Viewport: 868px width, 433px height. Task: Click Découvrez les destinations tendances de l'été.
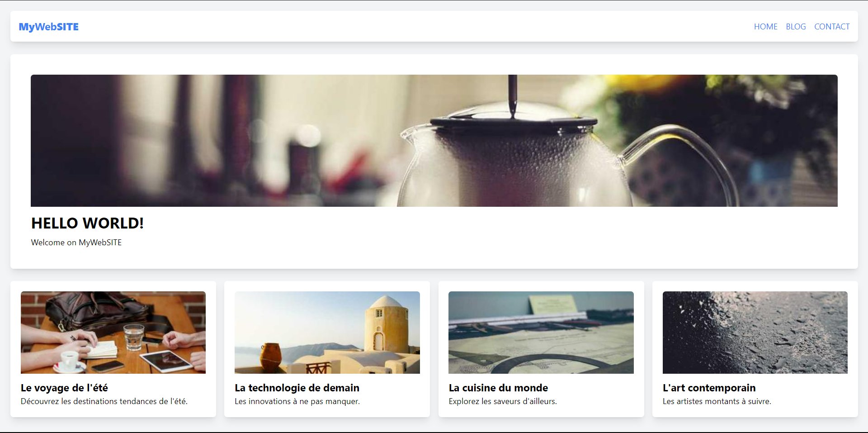coord(104,401)
